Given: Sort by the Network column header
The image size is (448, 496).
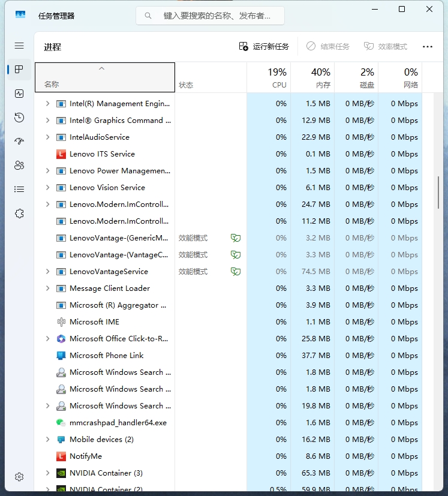Looking at the screenshot, I should 400,77.
